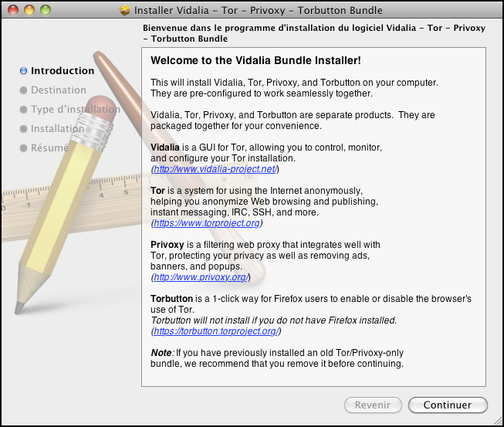The width and height of the screenshot is (504, 427).
Task: Zoom the window with green button
Action: (46, 10)
